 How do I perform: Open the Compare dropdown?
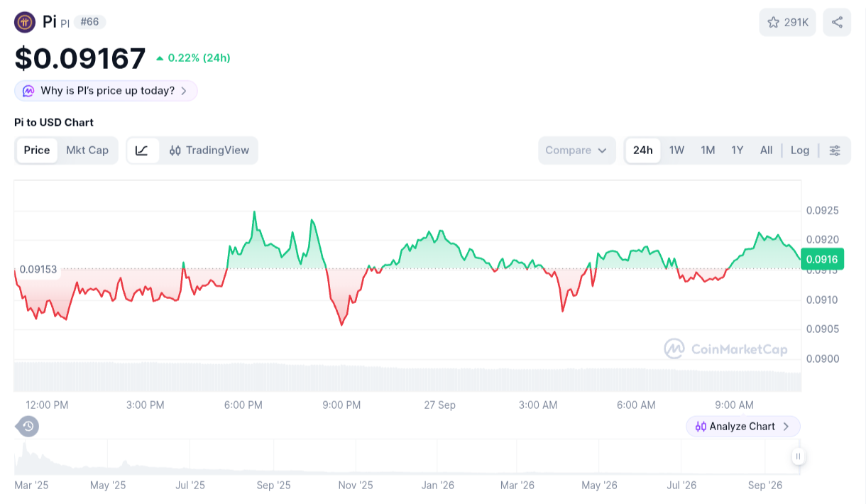coord(577,150)
